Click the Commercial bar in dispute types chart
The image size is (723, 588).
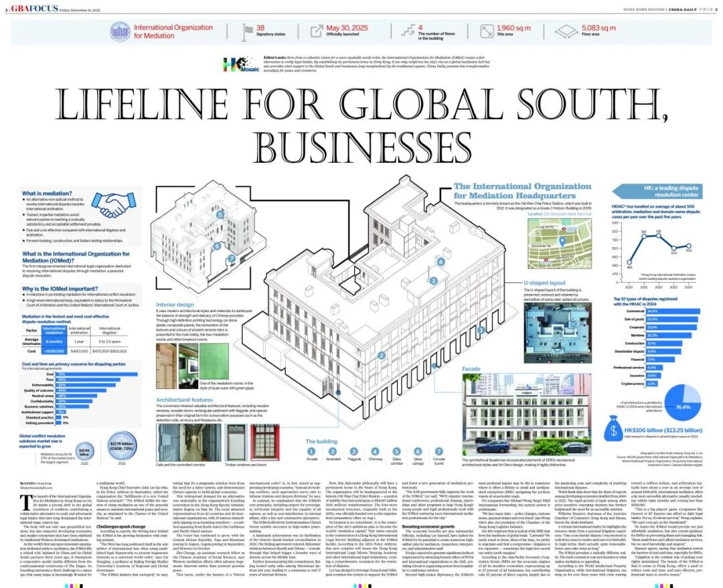click(x=673, y=311)
